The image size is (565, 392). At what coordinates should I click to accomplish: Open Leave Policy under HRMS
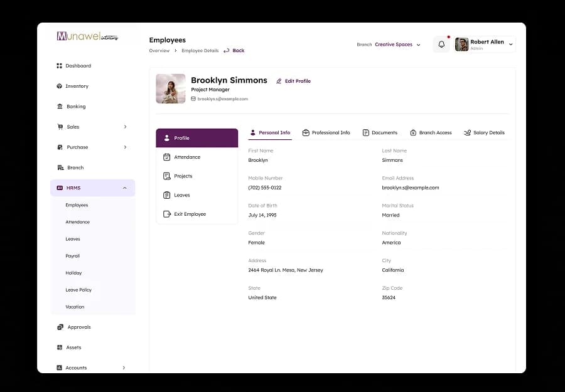[78, 290]
